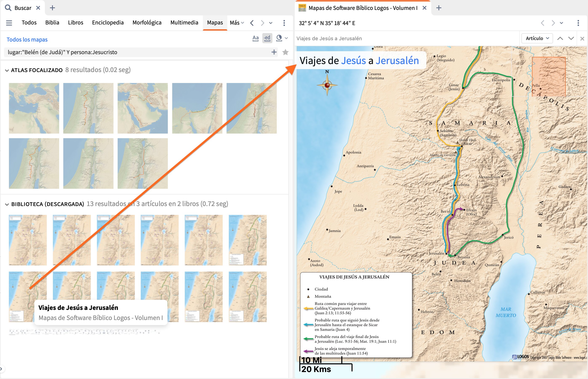The image size is (588, 379).
Task: Open the search options pie icon dropdown
Action: point(282,38)
